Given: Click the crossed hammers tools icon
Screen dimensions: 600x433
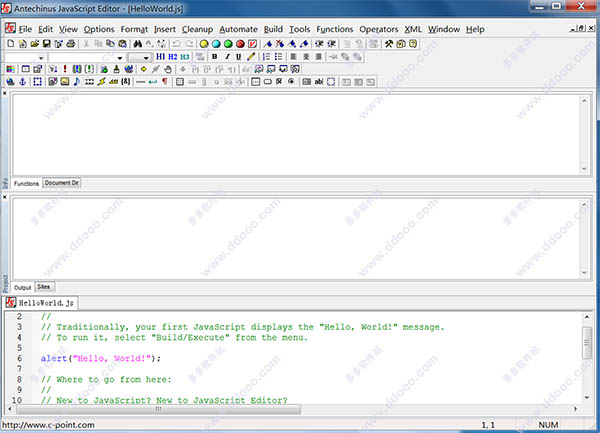Looking at the screenshot, I should [389, 44].
